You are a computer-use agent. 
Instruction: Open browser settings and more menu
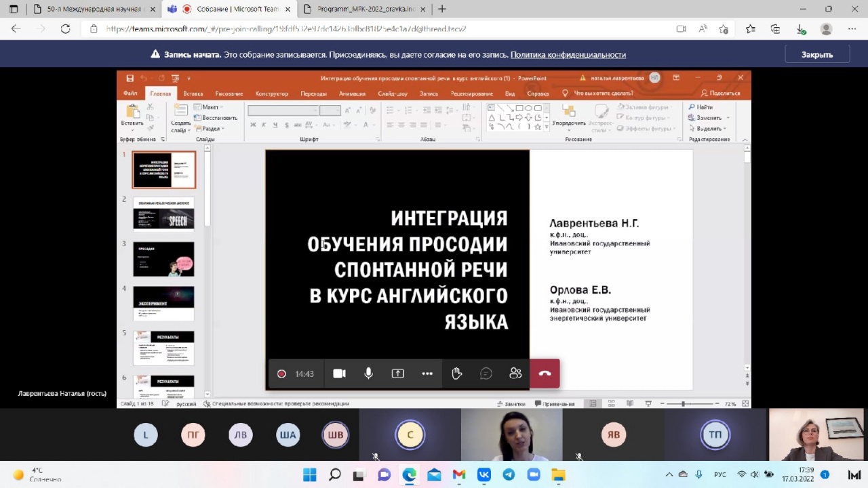pyautogui.click(x=852, y=29)
